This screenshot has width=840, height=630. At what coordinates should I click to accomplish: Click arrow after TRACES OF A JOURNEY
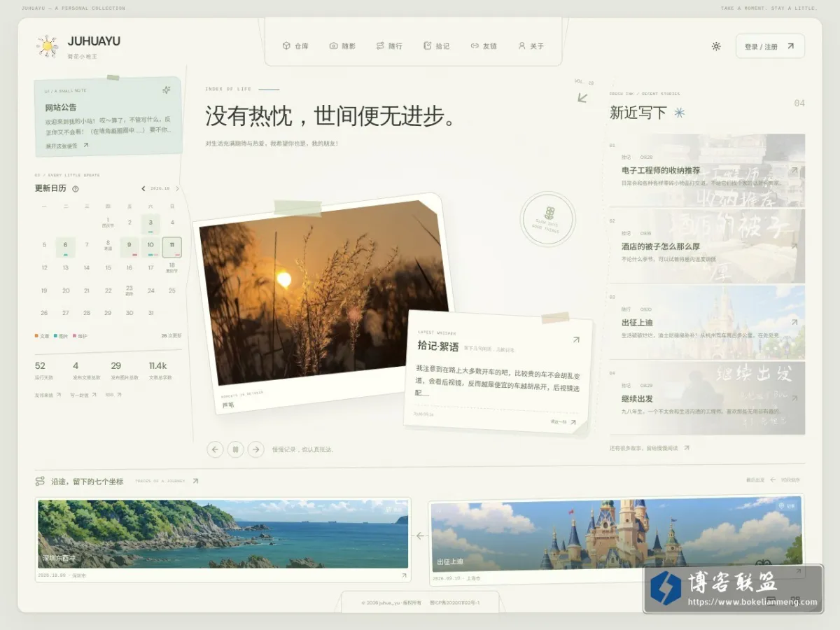tap(195, 481)
